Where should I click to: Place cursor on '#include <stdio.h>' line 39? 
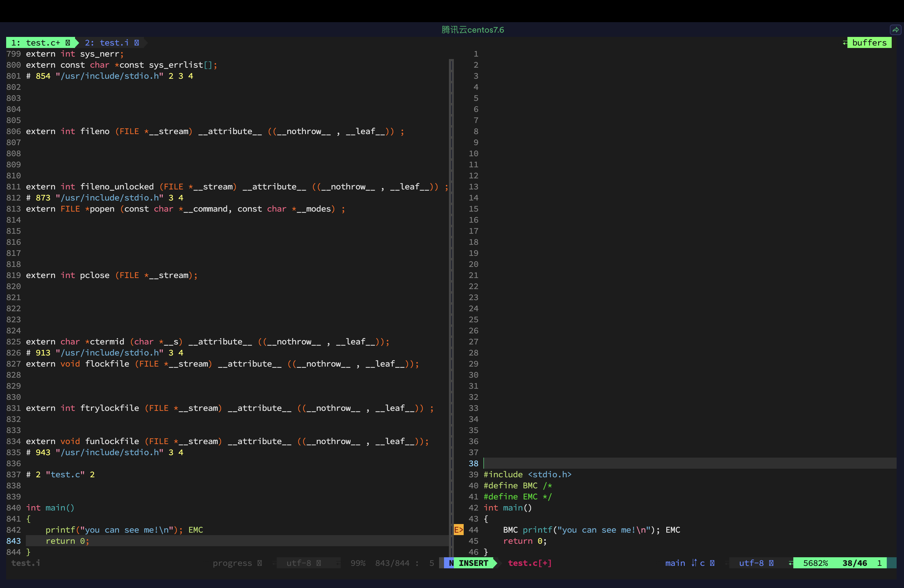coord(527,475)
